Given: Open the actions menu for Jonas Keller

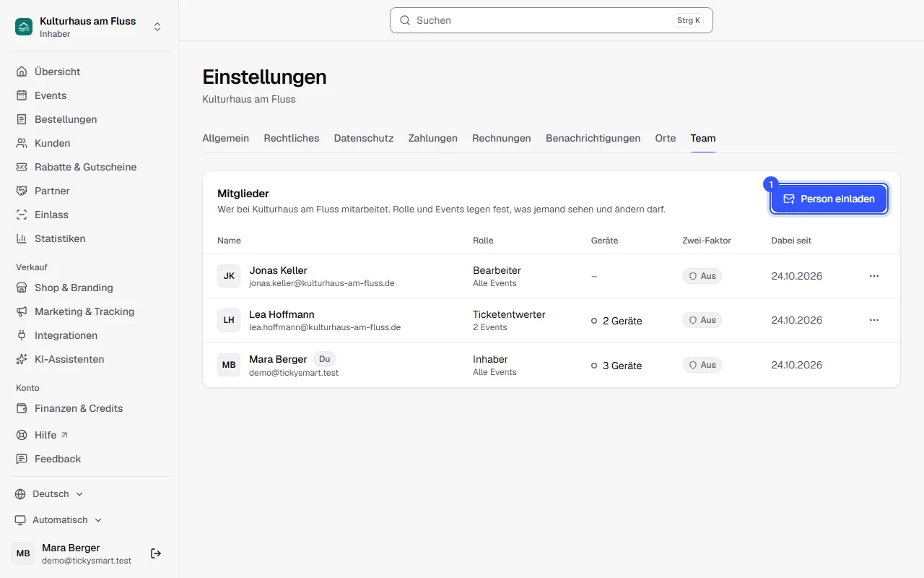Looking at the screenshot, I should (874, 276).
